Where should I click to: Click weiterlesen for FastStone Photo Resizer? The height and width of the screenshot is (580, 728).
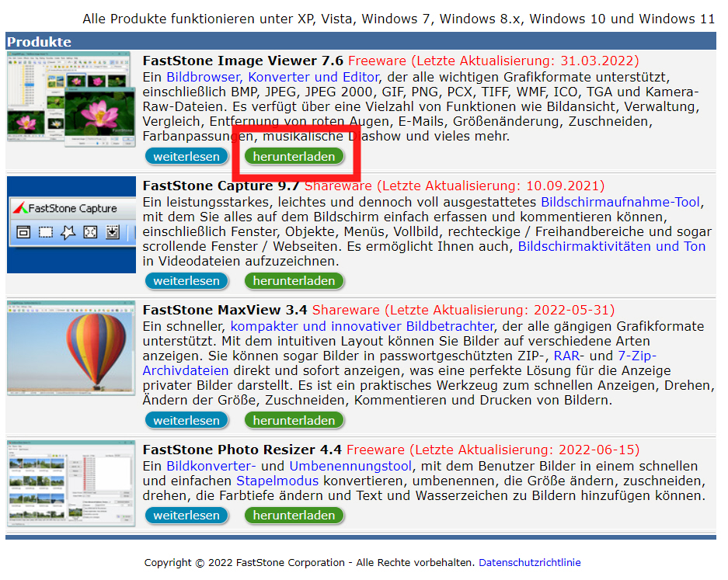pos(186,516)
